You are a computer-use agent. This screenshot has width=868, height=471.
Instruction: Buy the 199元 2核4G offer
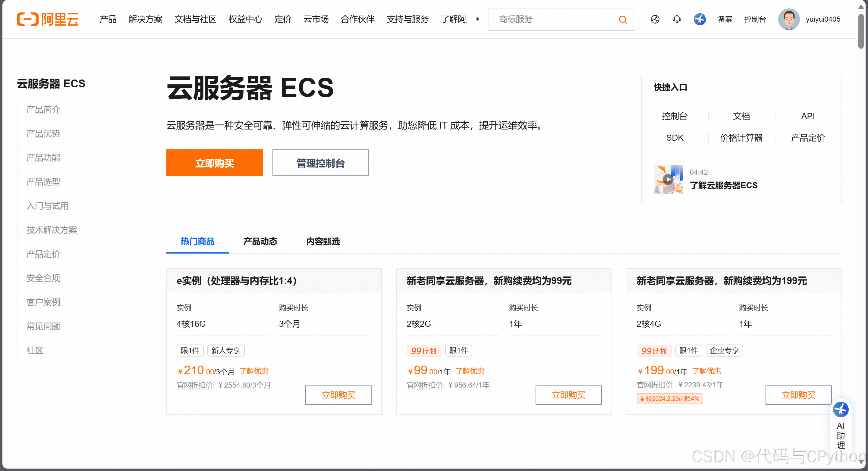(798, 395)
